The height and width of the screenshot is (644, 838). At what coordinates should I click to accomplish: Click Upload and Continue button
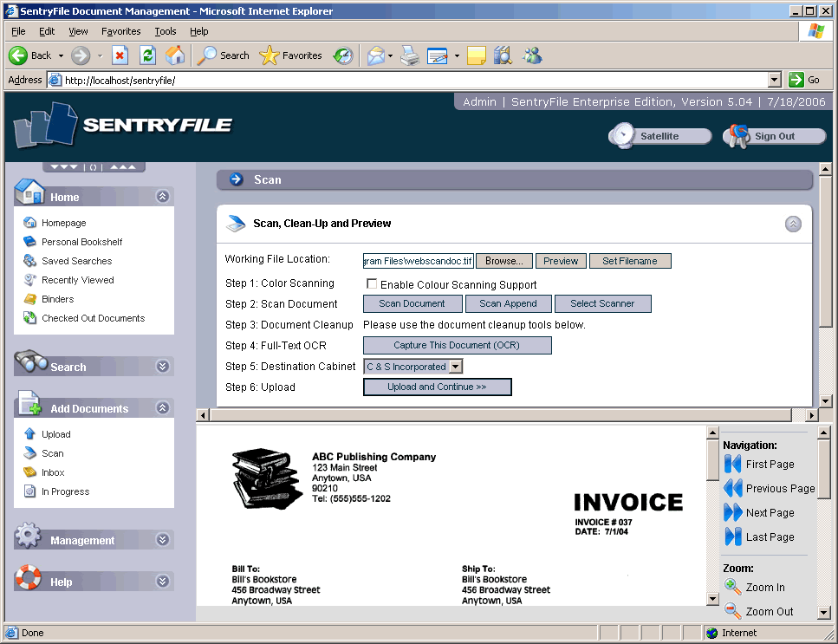pyautogui.click(x=437, y=387)
